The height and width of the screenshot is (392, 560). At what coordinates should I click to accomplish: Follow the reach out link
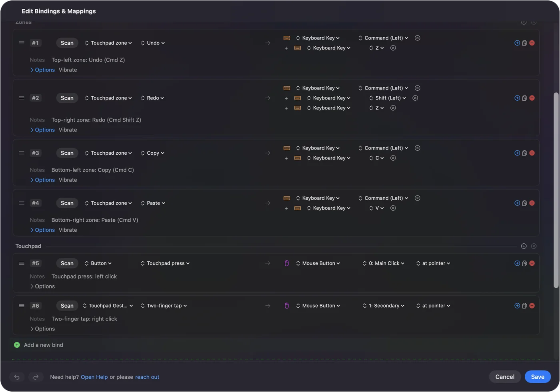click(147, 377)
